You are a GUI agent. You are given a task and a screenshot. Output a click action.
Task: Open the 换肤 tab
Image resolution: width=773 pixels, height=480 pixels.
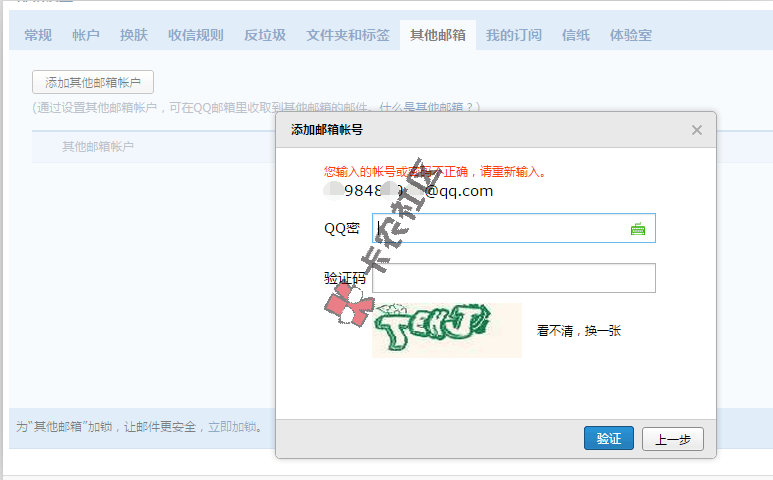[134, 35]
